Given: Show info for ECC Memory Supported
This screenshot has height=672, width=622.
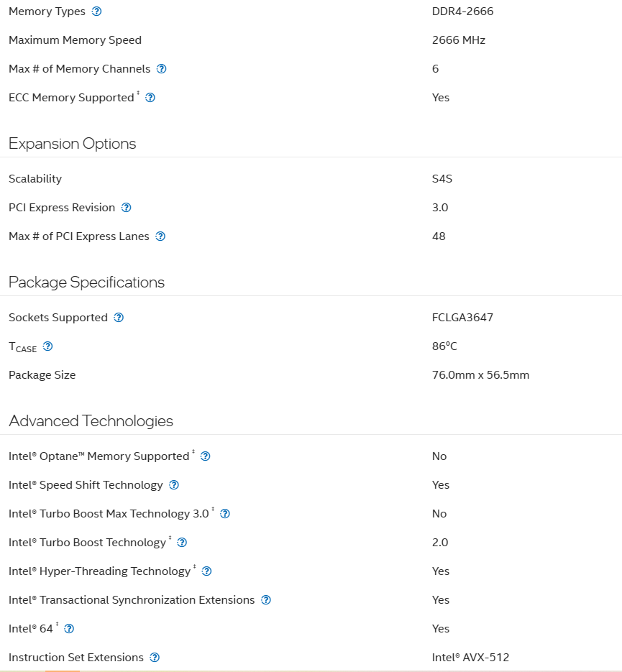Looking at the screenshot, I should [x=150, y=98].
